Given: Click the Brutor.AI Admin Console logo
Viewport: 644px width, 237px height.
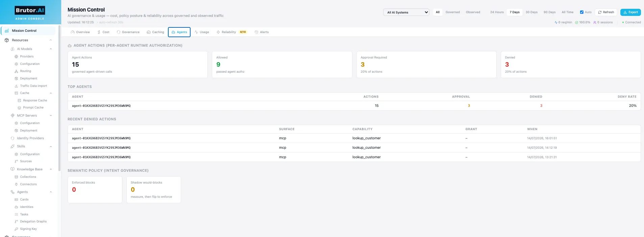Looking at the screenshot, I should (30, 13).
